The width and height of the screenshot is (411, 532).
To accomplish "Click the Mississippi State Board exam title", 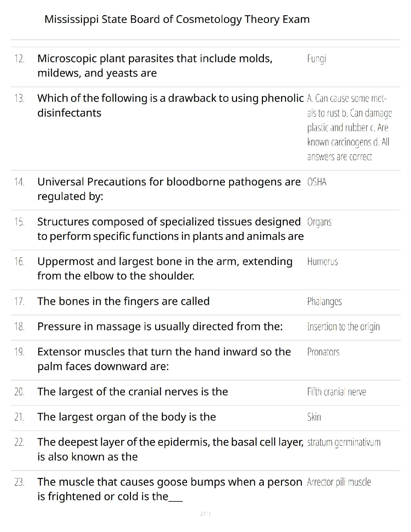I will pyautogui.click(x=177, y=19).
